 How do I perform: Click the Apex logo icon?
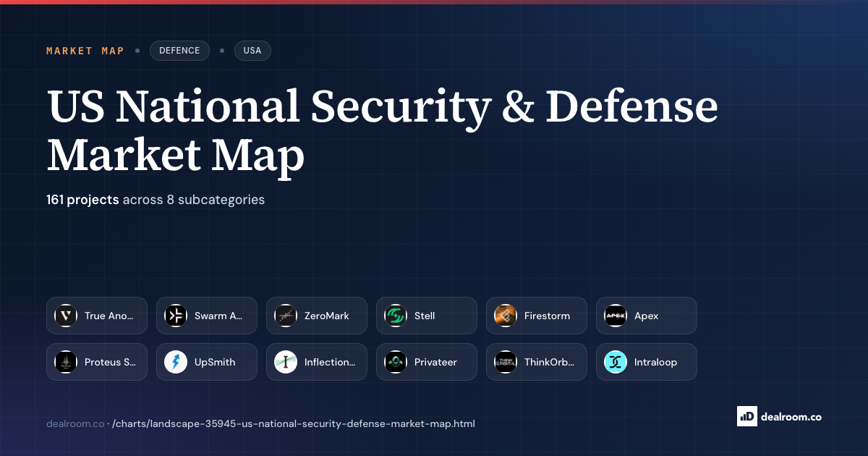click(x=616, y=316)
